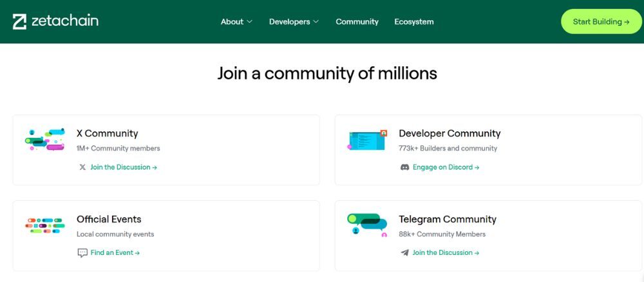
Task: Select the 'Developer Community' card title
Action: [x=450, y=133]
